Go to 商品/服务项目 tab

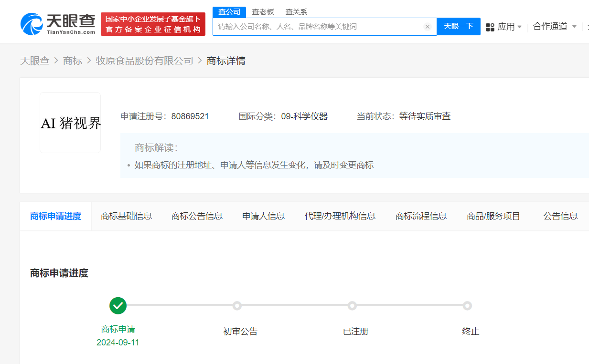click(x=493, y=216)
